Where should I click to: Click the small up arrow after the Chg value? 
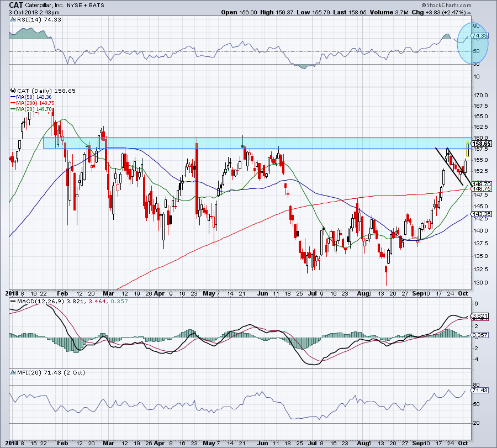click(x=469, y=13)
